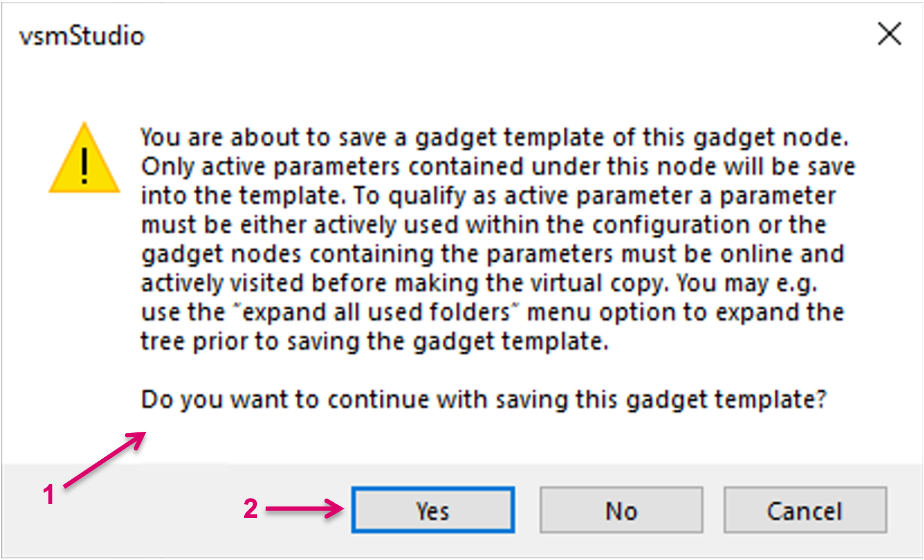924x560 pixels.
Task: Click the "gadget nodes containing the parameters" line
Action: click(x=493, y=254)
